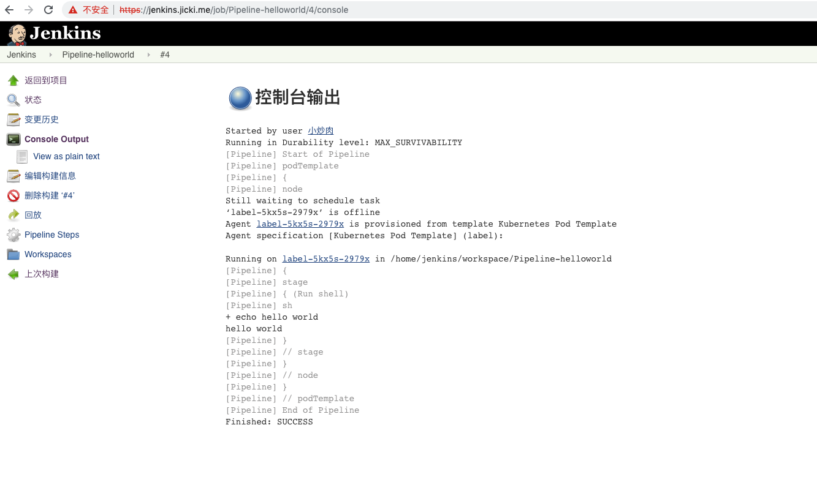Open Workspaces via the blue folder icon
Screen dimensions: 817x504
click(13, 254)
